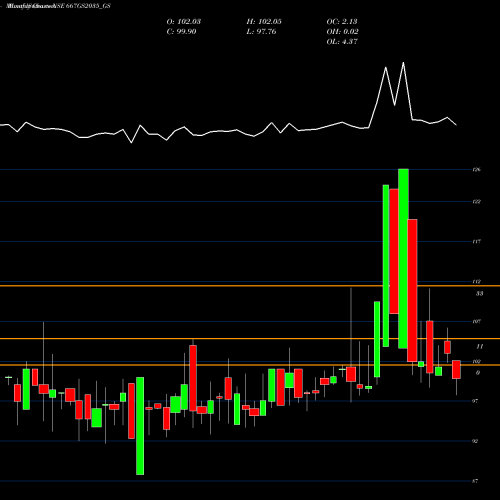Click the 'H: 102.05' high price value
The height and width of the screenshot is (500, 500).
click(264, 22)
